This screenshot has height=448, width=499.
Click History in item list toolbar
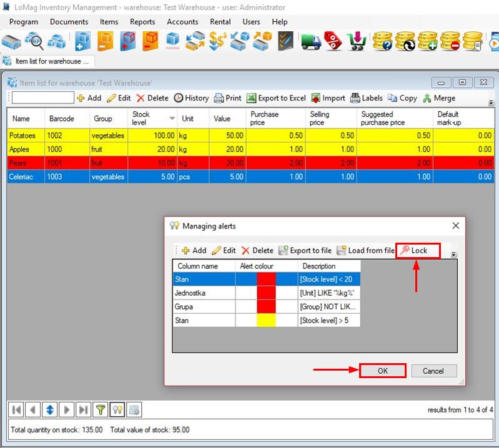tap(191, 98)
